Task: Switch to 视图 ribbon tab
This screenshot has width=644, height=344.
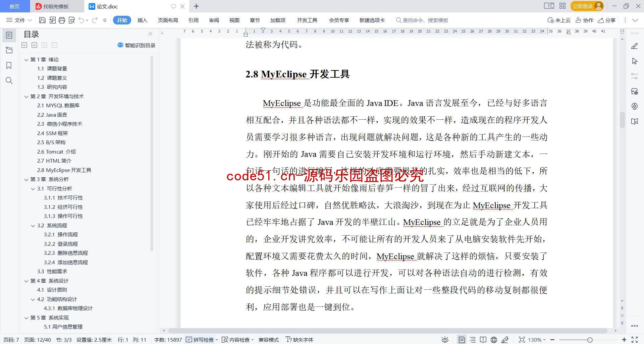Action: coord(234,20)
